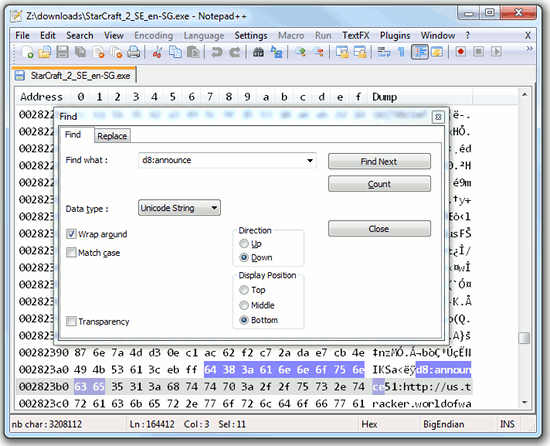Open a file using toolbar folder icon
Viewport: 550px width, 446px height.
pyautogui.click(x=45, y=52)
